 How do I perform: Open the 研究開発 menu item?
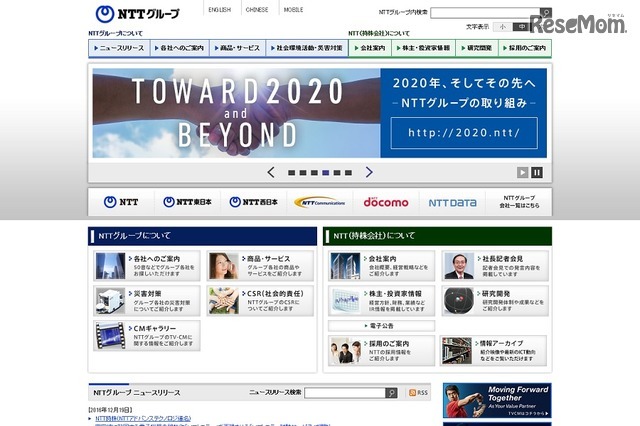[x=477, y=48]
